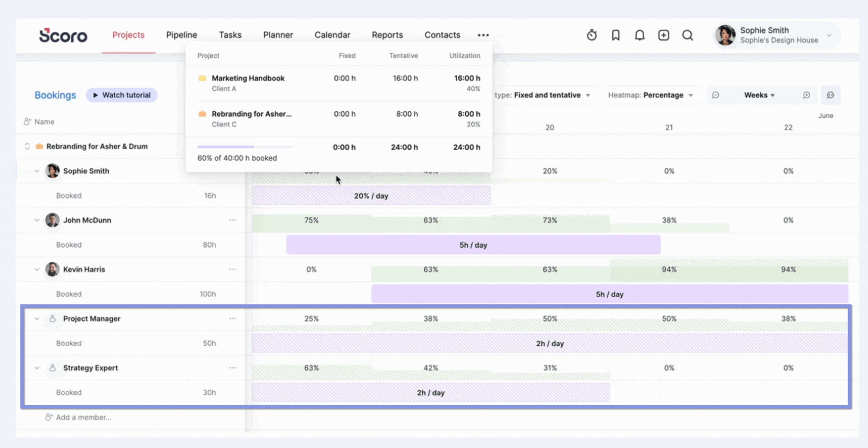Image resolution: width=868 pixels, height=448 pixels.
Task: Open the Weeks zoom level dropdown
Action: 759,95
